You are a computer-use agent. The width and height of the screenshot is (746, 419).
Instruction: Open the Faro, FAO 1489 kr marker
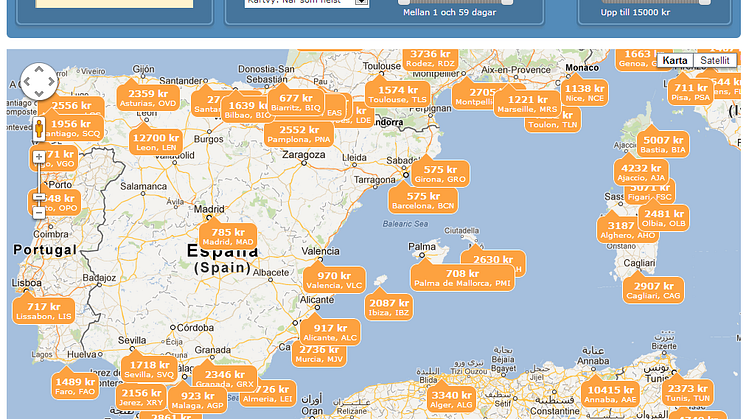75,386
